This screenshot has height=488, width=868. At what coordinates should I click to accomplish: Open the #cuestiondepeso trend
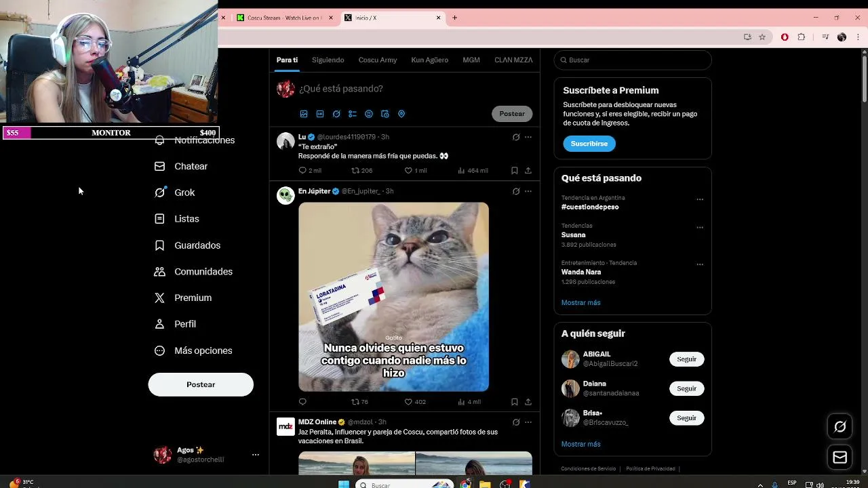pos(590,207)
